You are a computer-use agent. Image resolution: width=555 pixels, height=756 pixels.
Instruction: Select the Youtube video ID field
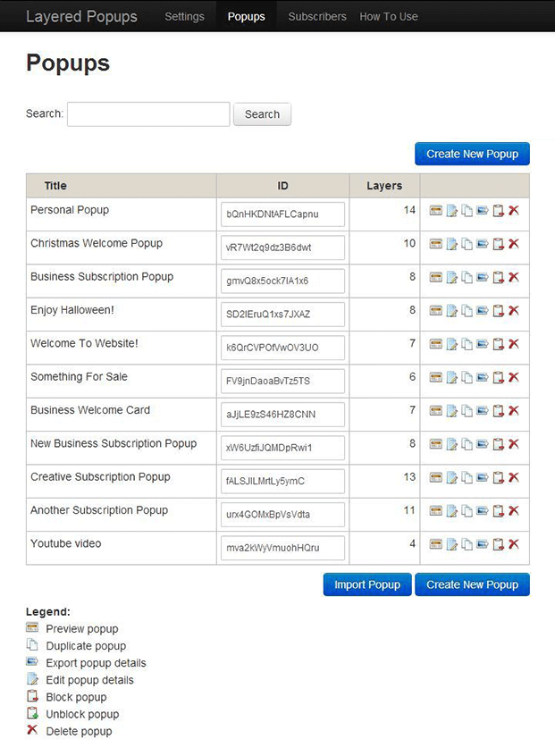tap(282, 548)
